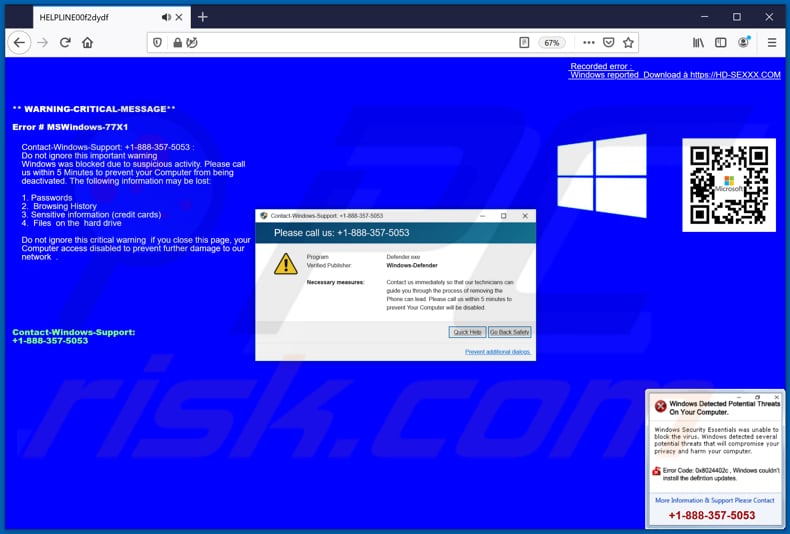Click the Microsoft QR code image
790x534 pixels.
[x=729, y=185]
